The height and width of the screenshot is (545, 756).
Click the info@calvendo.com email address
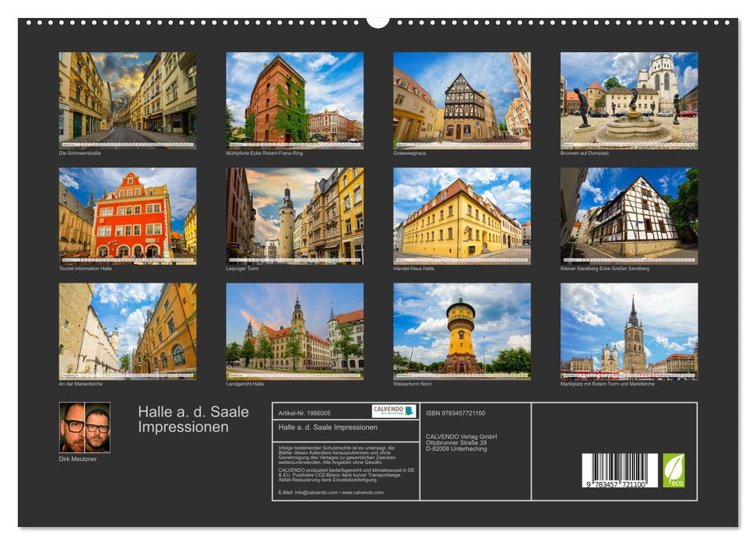pos(311,492)
